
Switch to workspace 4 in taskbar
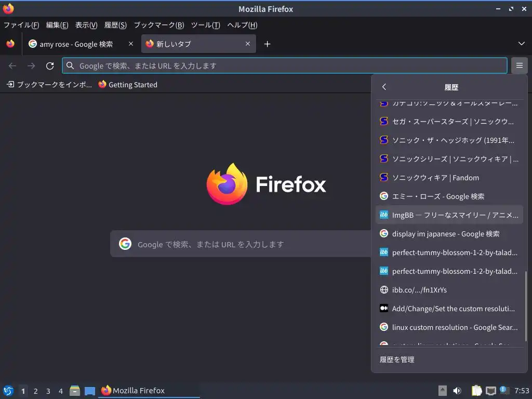pyautogui.click(x=61, y=391)
